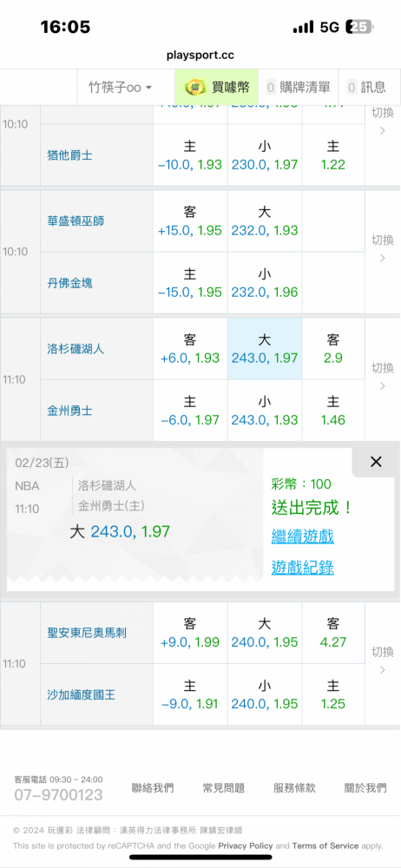Open the 常見問題 footer link
The width and height of the screenshot is (401, 868).
point(224,788)
